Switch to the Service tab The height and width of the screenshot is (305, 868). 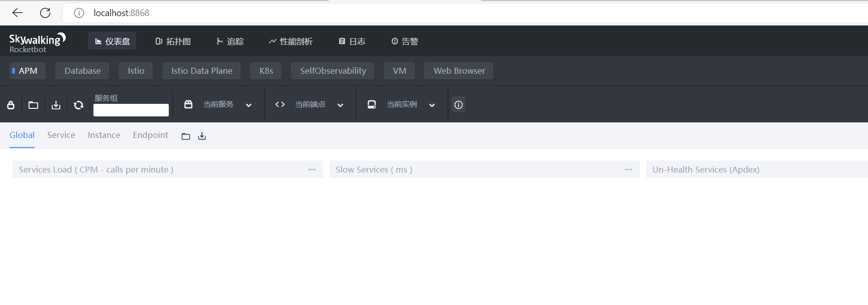[61, 135]
